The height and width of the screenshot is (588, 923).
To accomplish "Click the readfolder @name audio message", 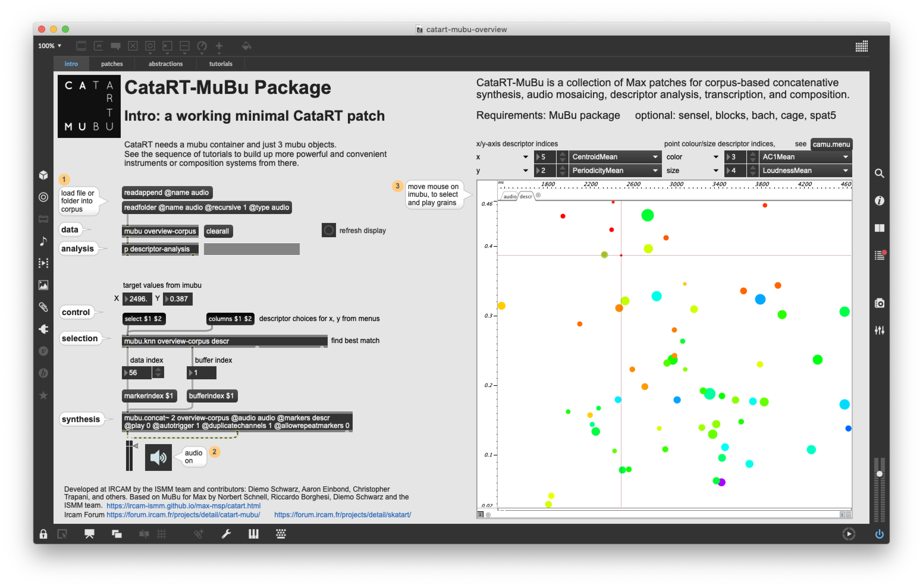I will [x=207, y=207].
